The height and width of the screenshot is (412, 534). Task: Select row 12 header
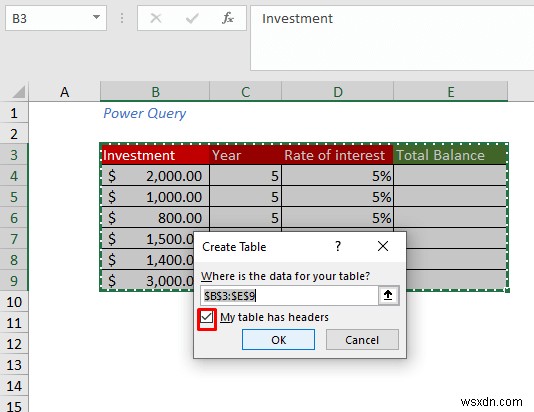(x=14, y=344)
